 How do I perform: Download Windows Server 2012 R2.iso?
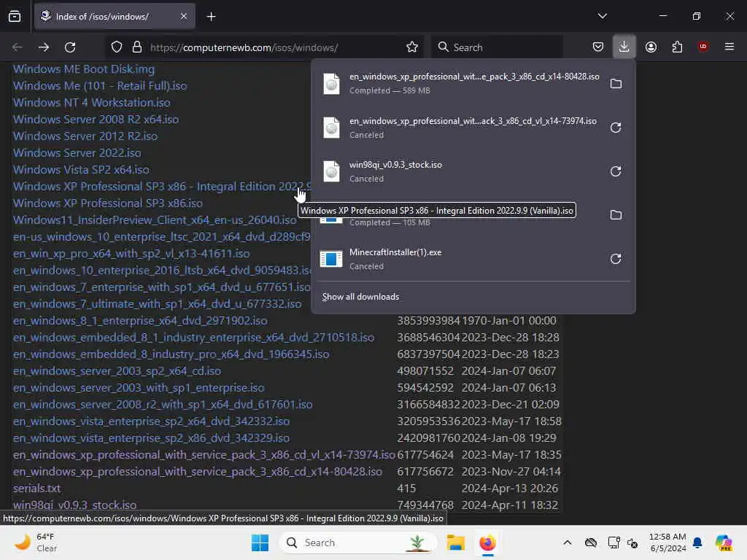85,136
